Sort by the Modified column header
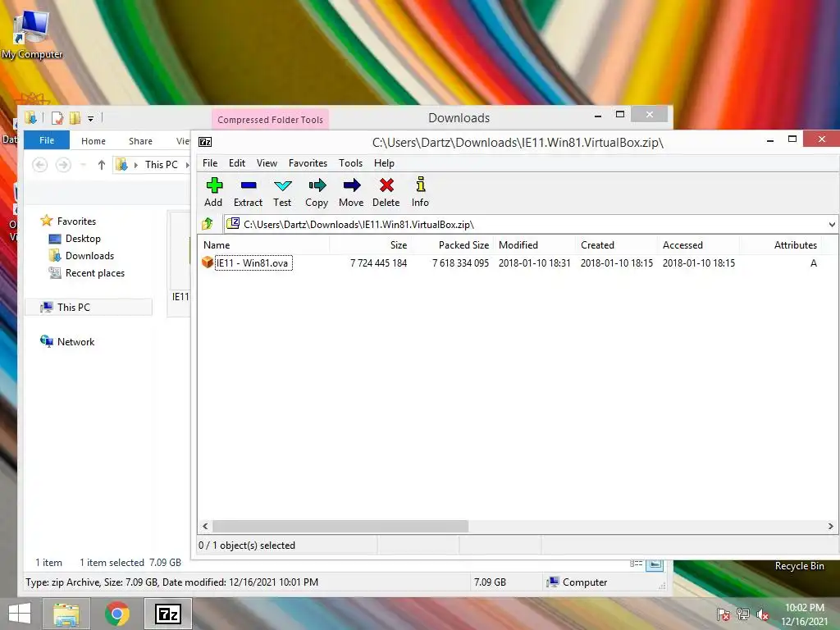 pyautogui.click(x=535, y=244)
